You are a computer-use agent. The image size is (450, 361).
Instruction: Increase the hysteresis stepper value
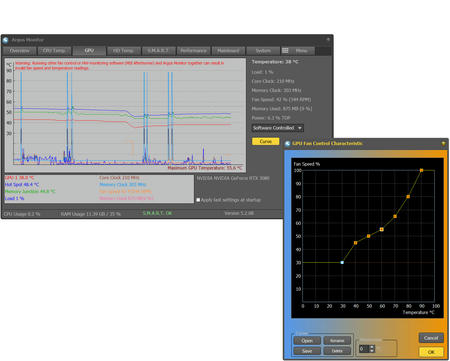(372, 347)
